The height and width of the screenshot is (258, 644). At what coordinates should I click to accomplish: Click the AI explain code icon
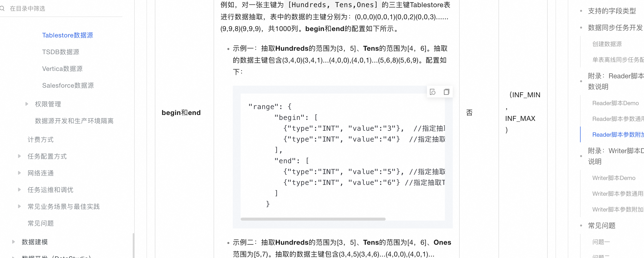[x=433, y=92]
